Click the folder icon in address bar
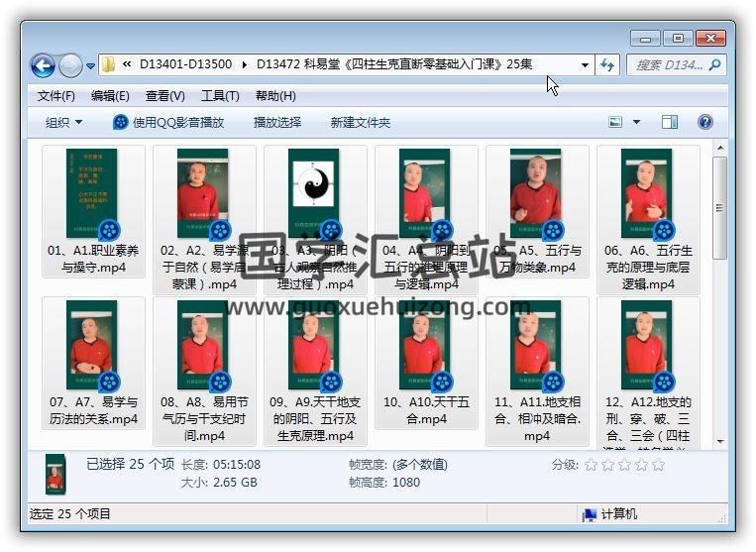Image resolution: width=756 pixels, height=552 pixels. point(108,64)
